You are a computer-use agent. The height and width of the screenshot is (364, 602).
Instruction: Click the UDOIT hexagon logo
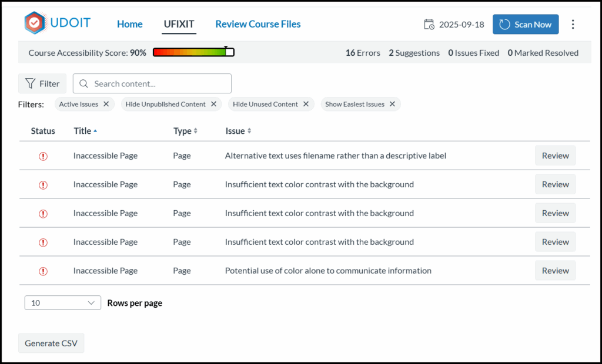(35, 23)
